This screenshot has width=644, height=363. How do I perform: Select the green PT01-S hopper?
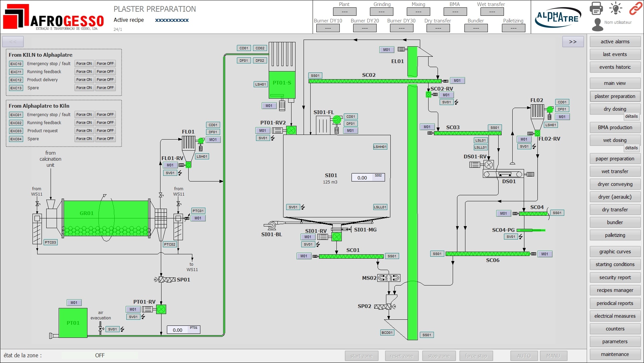(282, 85)
